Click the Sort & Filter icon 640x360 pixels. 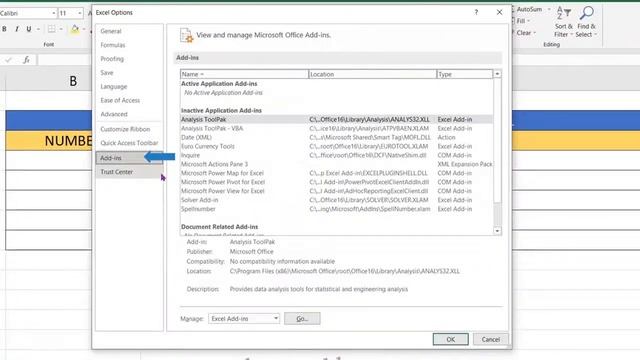click(x=564, y=13)
